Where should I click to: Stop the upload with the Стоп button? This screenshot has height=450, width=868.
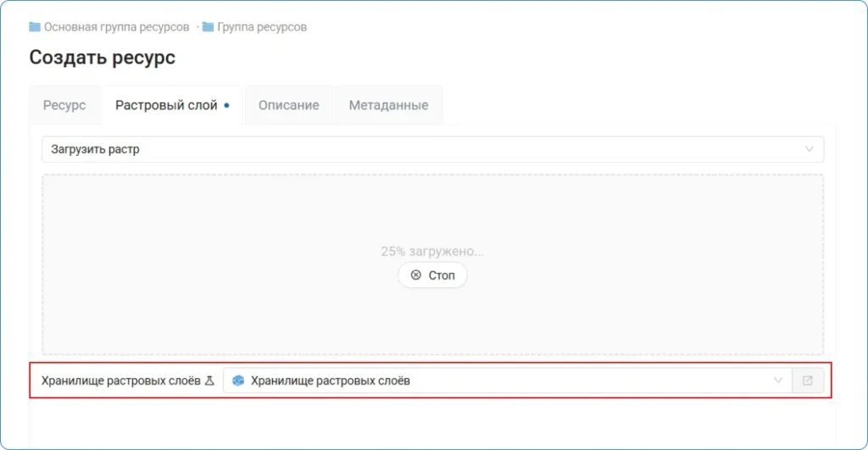pyautogui.click(x=432, y=275)
